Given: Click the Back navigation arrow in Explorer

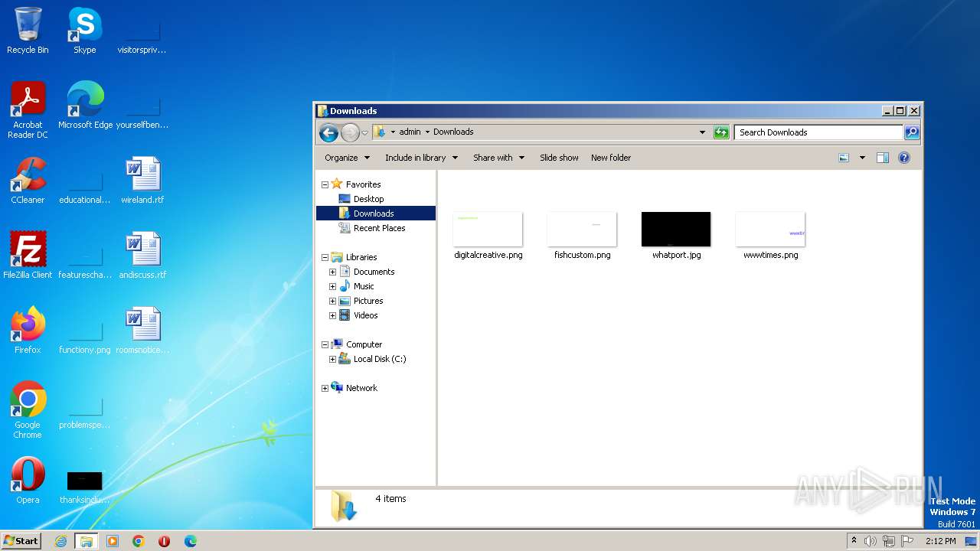Looking at the screenshot, I should (328, 132).
